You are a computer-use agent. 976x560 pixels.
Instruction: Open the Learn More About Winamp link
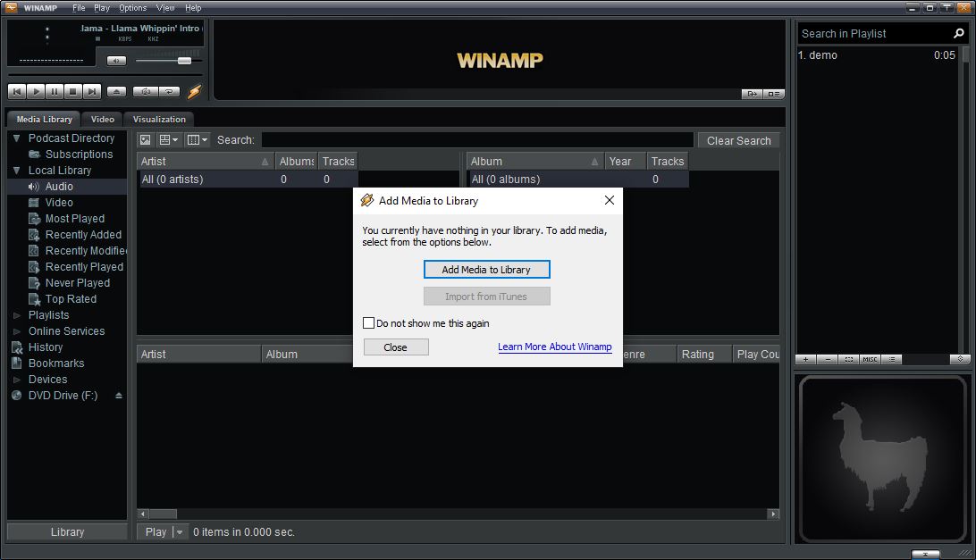[x=555, y=347]
